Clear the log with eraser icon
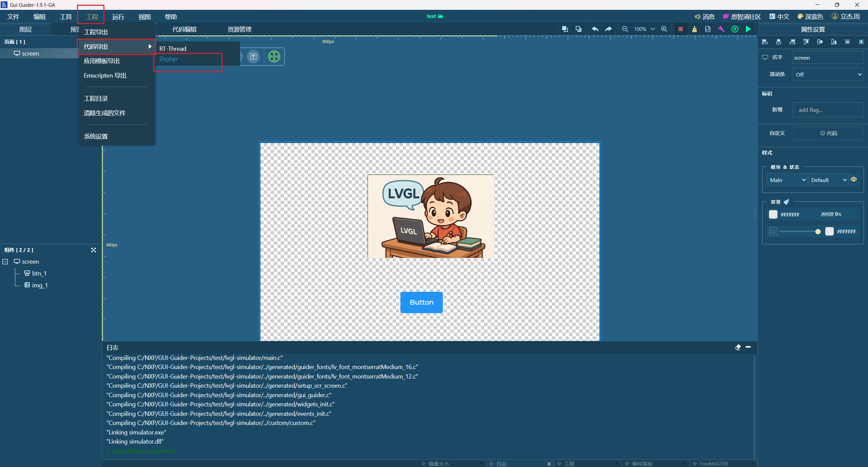The height and width of the screenshot is (467, 868). (738, 347)
